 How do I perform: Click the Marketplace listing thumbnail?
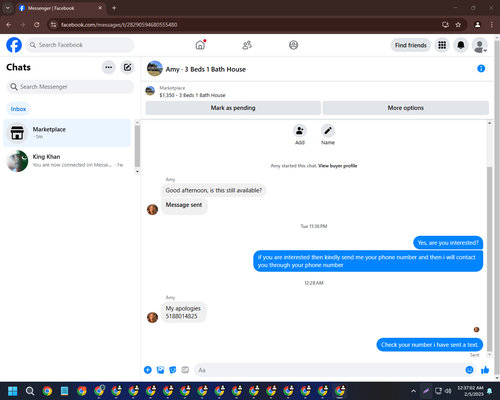coord(150,91)
